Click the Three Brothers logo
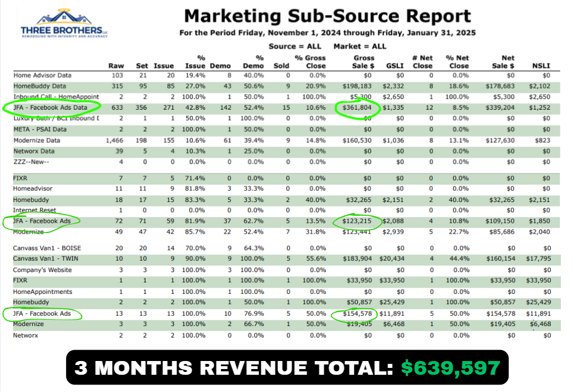This screenshot has height=392, width=573. 64,22
